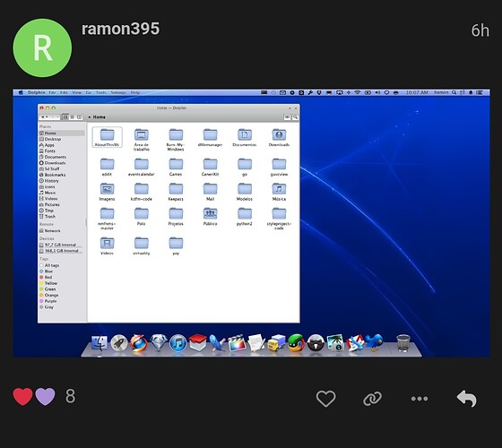Click the 10:07 AM clock
This screenshot has height=448, width=502.
pos(417,92)
